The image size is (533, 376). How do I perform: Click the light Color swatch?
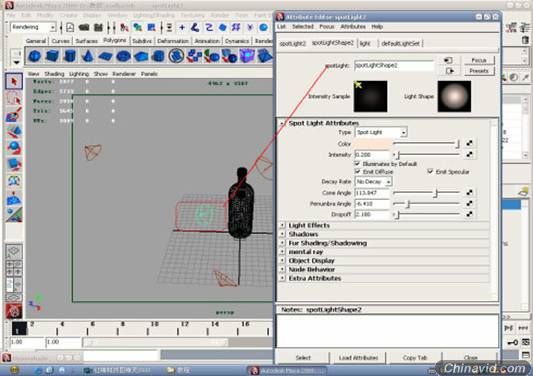[x=373, y=143]
